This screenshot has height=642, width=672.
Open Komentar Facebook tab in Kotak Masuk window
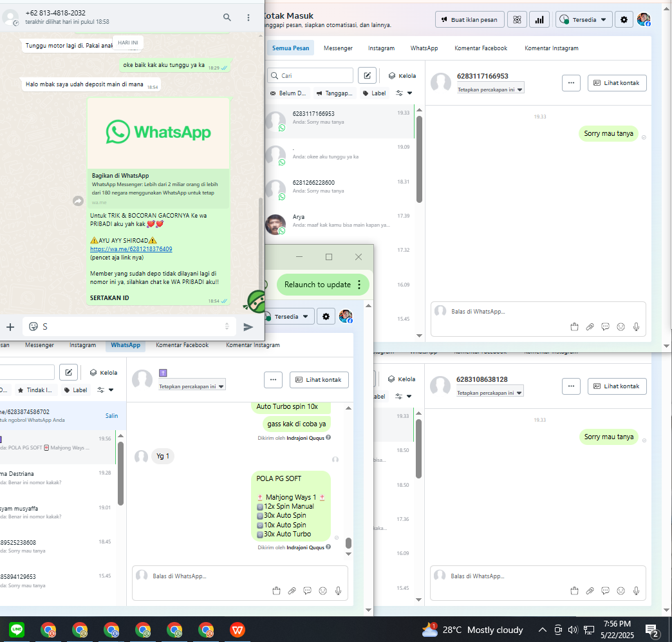click(481, 48)
